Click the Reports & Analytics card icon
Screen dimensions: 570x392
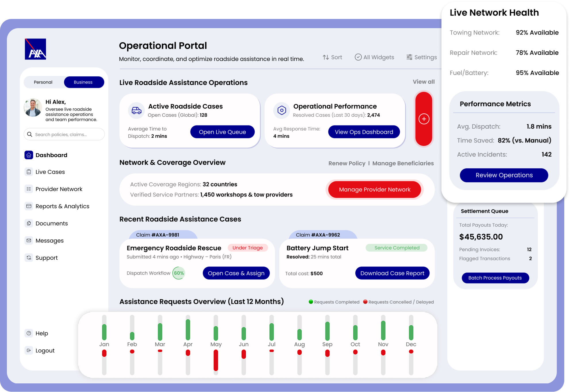tap(29, 206)
